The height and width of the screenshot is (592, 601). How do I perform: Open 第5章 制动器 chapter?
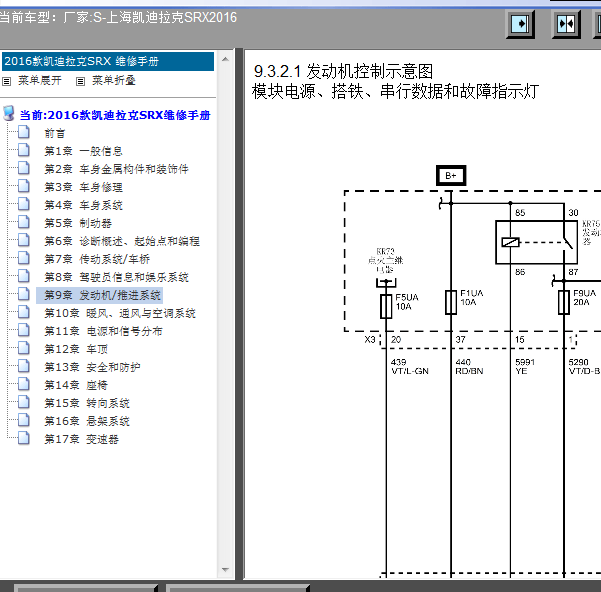pyautogui.click(x=78, y=223)
